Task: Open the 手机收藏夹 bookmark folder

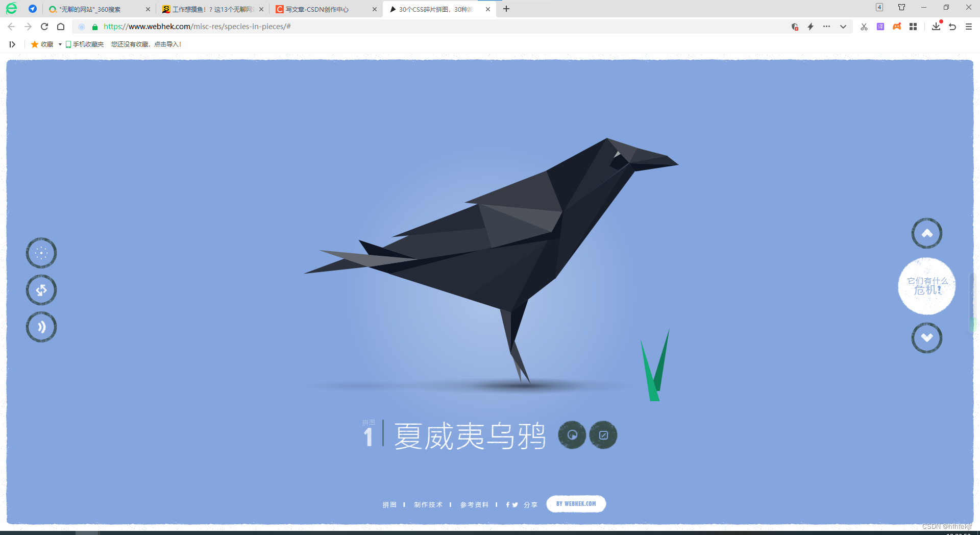Action: [x=85, y=44]
